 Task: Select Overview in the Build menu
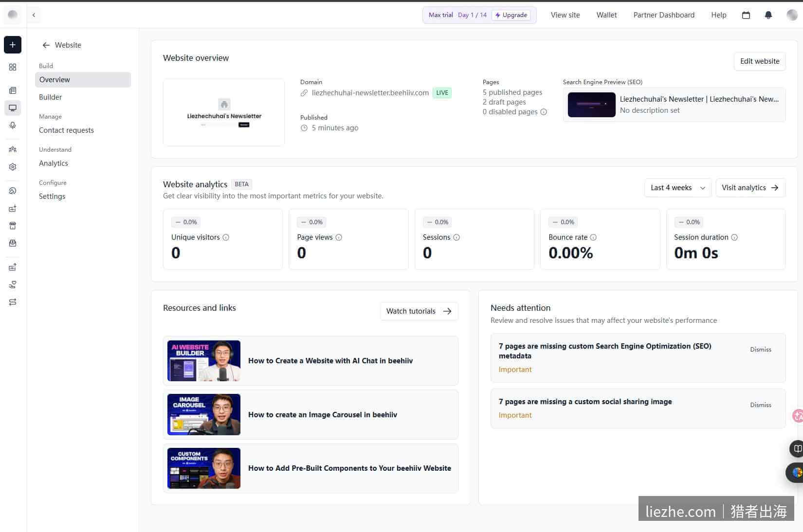click(83, 80)
